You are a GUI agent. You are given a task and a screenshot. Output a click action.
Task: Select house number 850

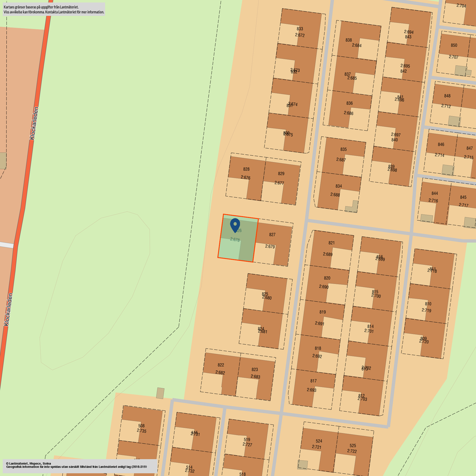[454, 45]
